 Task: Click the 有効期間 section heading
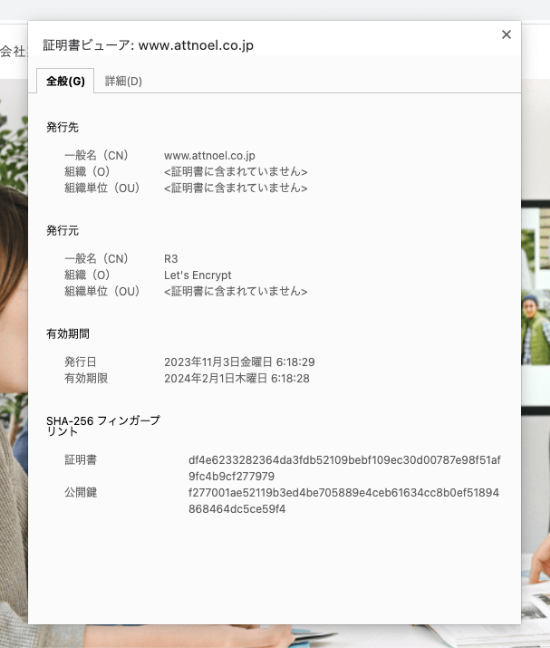pos(68,334)
